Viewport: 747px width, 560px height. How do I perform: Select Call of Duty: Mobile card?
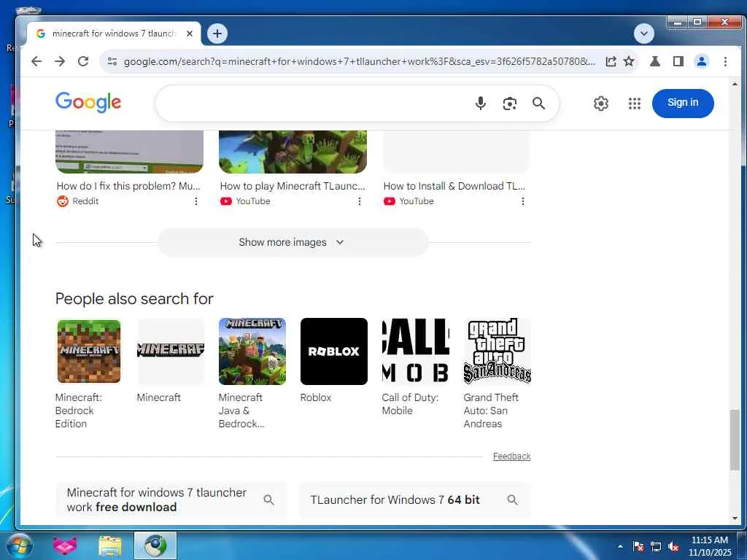pos(415,367)
